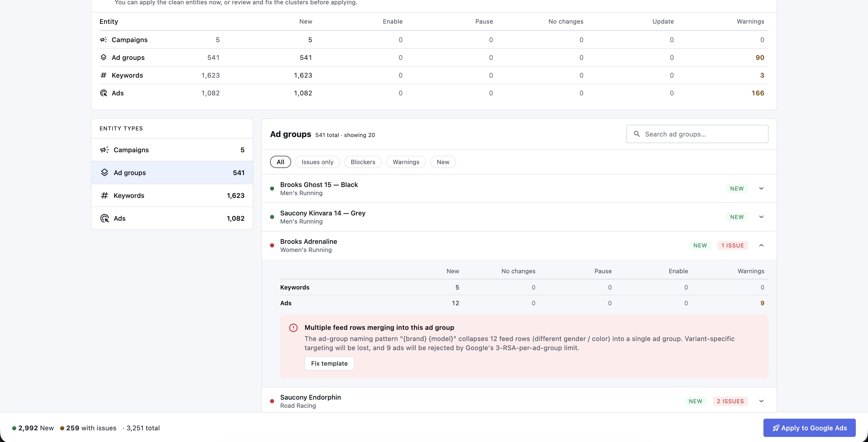
Task: Click the Keywords hash icon in summary table
Action: (x=104, y=75)
